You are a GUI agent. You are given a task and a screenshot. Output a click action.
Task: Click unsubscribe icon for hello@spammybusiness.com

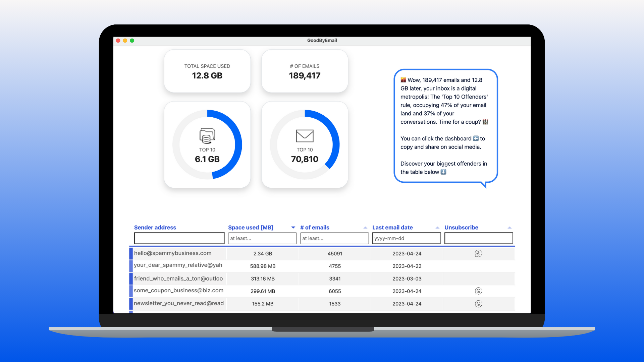click(x=478, y=253)
